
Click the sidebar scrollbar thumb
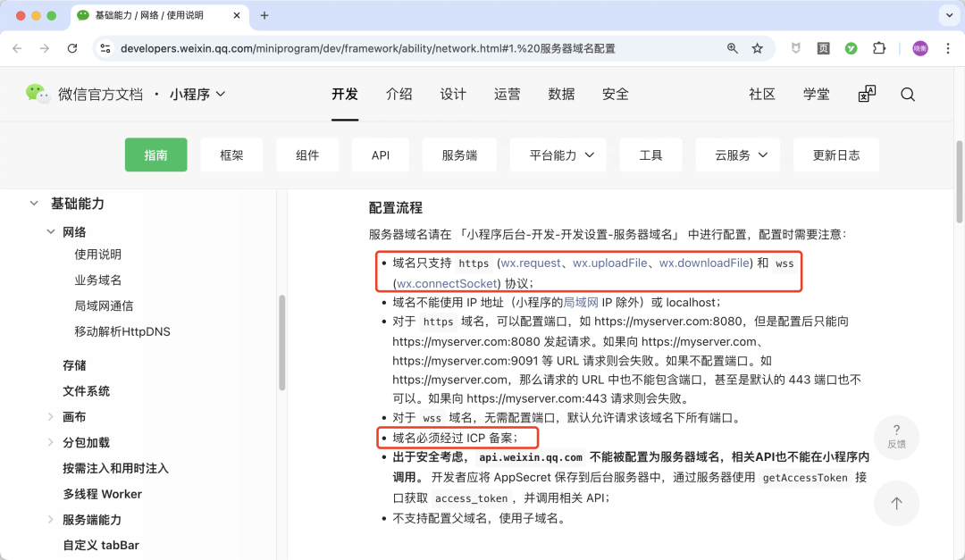click(x=281, y=342)
